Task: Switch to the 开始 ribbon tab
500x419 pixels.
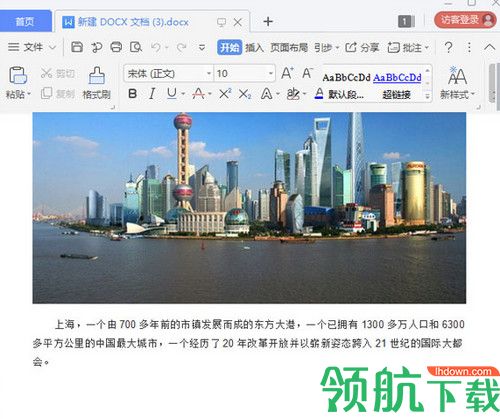Action: [x=229, y=47]
